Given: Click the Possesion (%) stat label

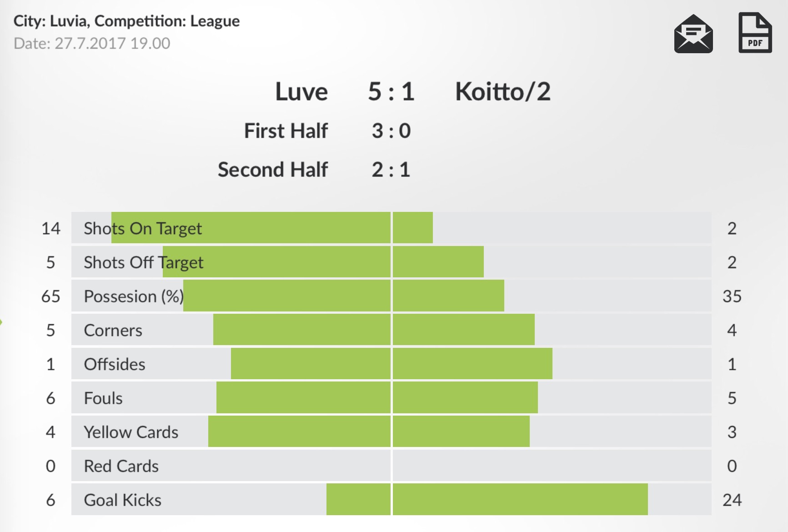Looking at the screenshot, I should tap(134, 296).
